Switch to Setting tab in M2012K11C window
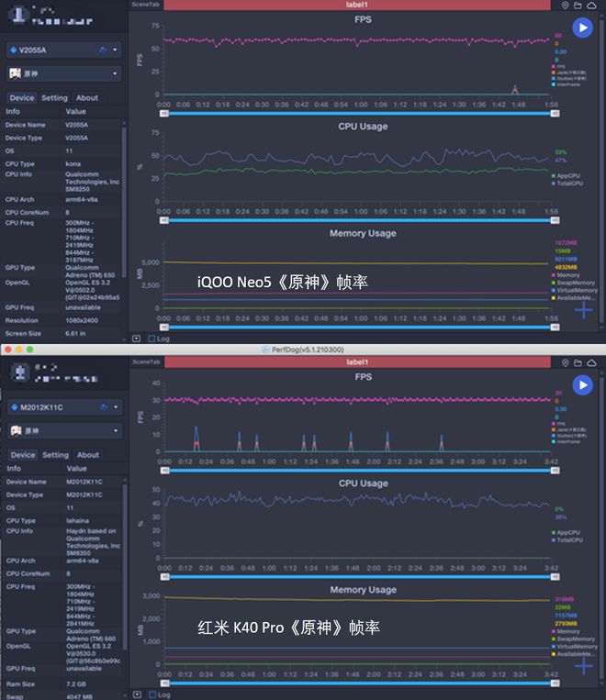 pyautogui.click(x=55, y=455)
